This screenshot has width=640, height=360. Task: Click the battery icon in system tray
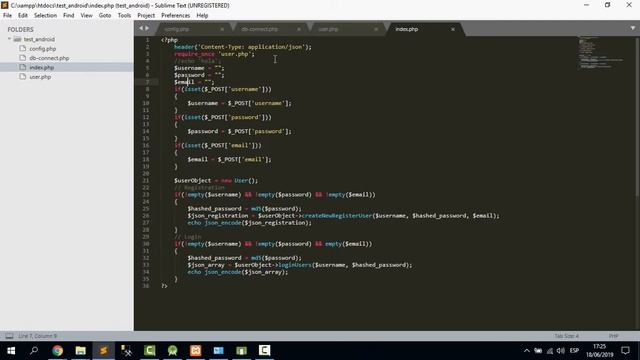point(538,351)
